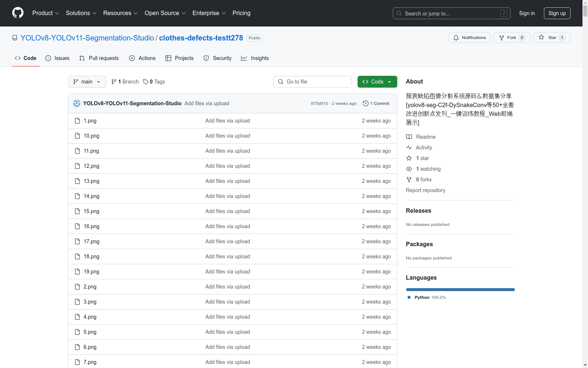The width and height of the screenshot is (588, 368).
Task: Focus the Search or jump to field
Action: tap(452, 13)
